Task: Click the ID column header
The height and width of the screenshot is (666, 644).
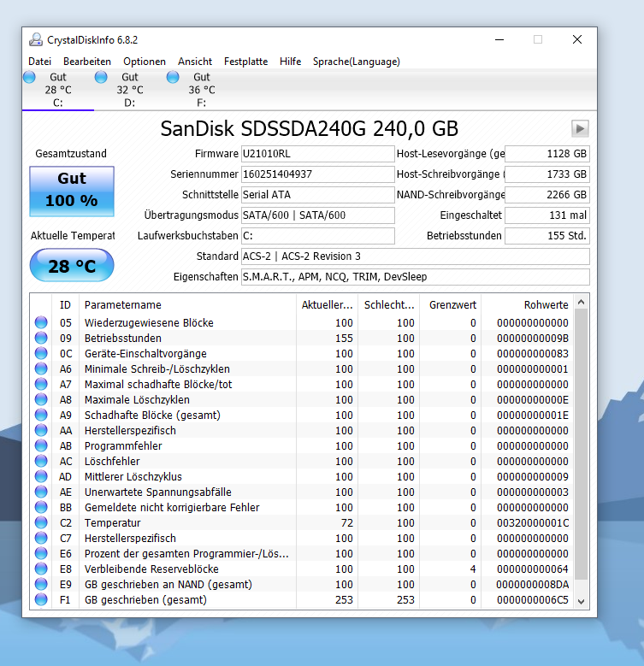Action: 65,304
